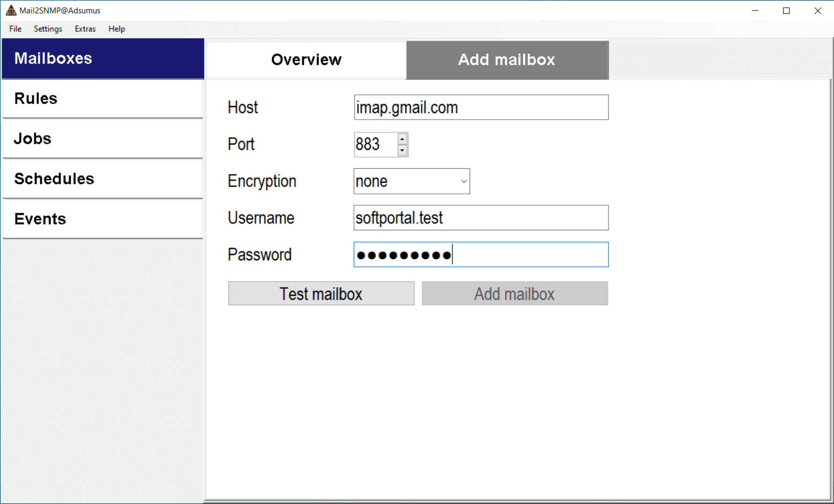The width and height of the screenshot is (834, 504).
Task: Click the Add mailbox button below the form
Action: pyautogui.click(x=515, y=294)
